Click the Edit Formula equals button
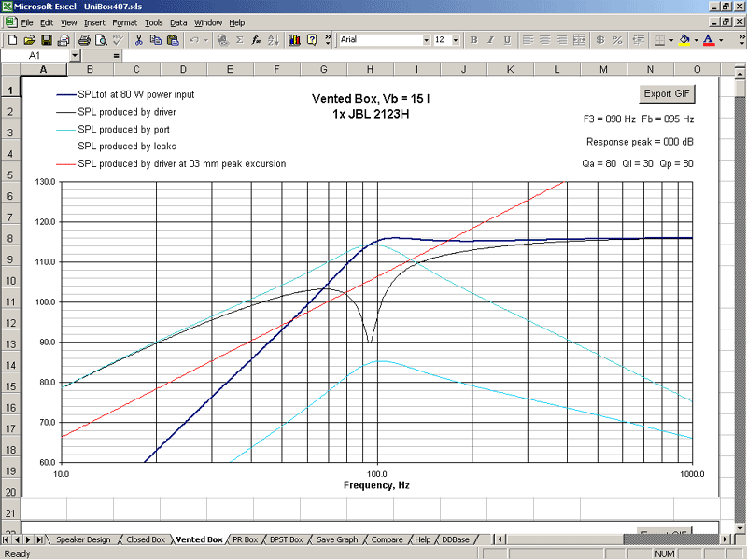This screenshot has width=747, height=560. click(116, 56)
